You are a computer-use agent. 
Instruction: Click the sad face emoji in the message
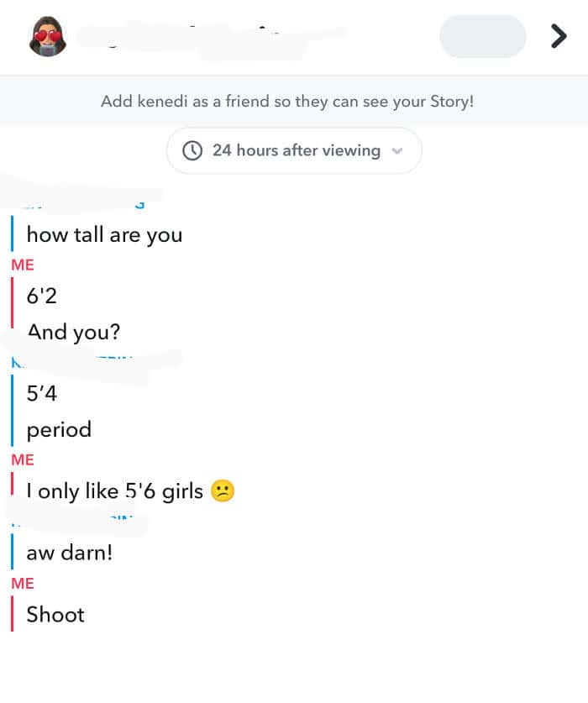pyautogui.click(x=222, y=491)
